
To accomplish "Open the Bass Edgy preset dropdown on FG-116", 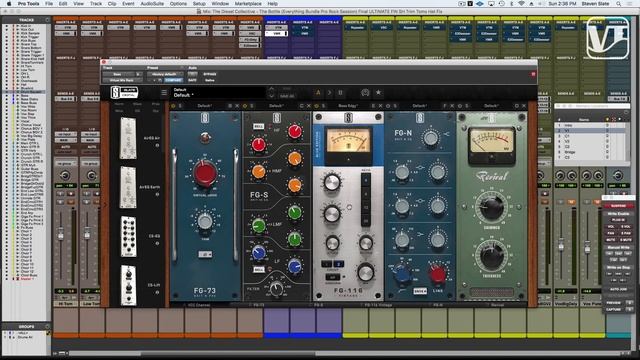I will pos(348,106).
